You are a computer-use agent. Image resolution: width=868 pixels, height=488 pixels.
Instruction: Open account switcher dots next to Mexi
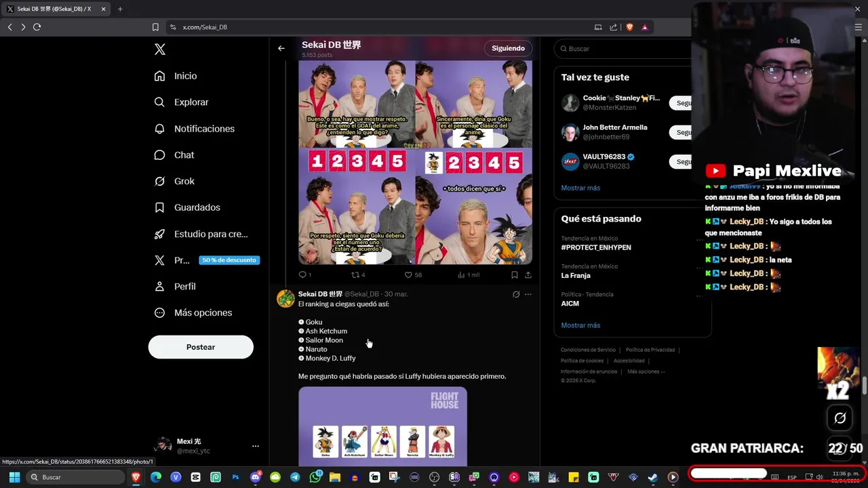coord(256,446)
